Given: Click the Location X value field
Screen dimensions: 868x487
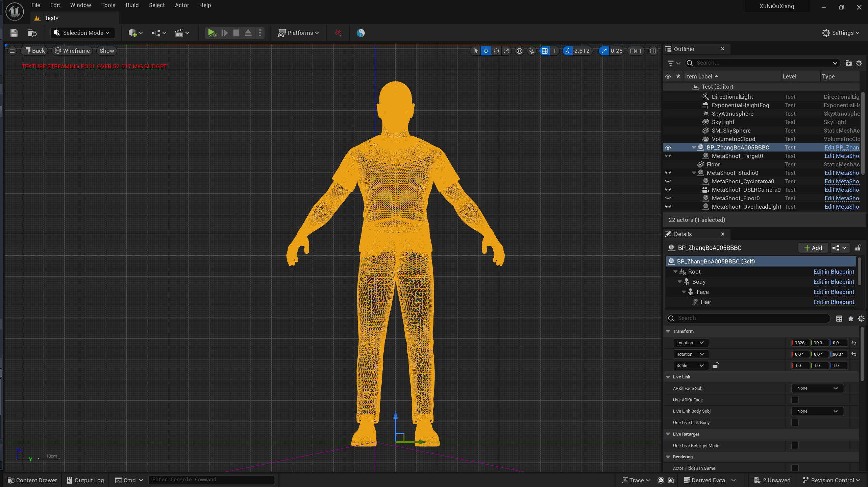Looking at the screenshot, I should tap(800, 343).
